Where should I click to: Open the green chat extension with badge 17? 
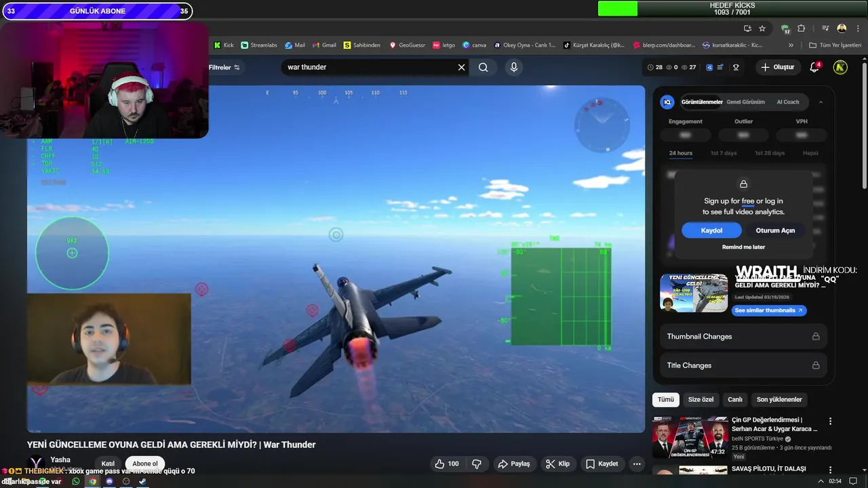[x=785, y=28]
